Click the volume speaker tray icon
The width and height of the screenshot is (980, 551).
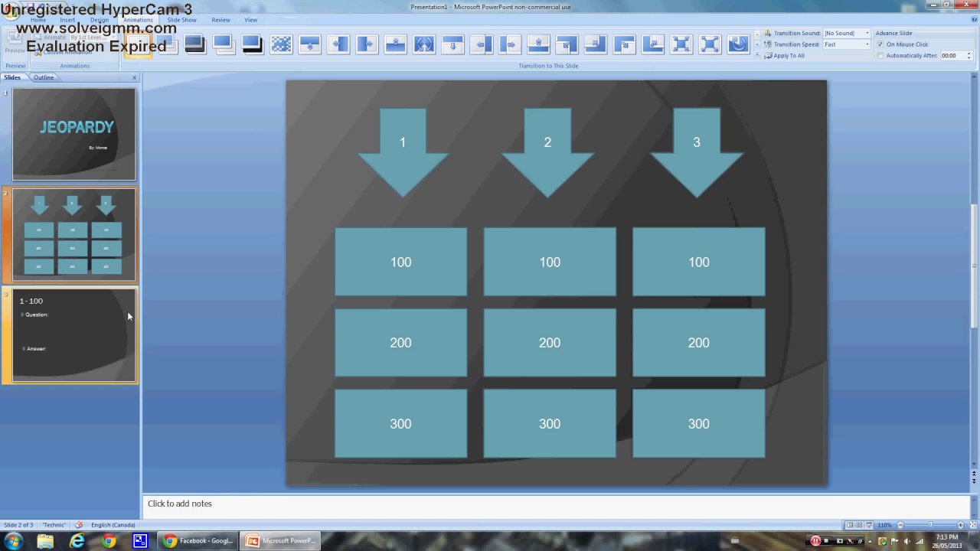(907, 541)
